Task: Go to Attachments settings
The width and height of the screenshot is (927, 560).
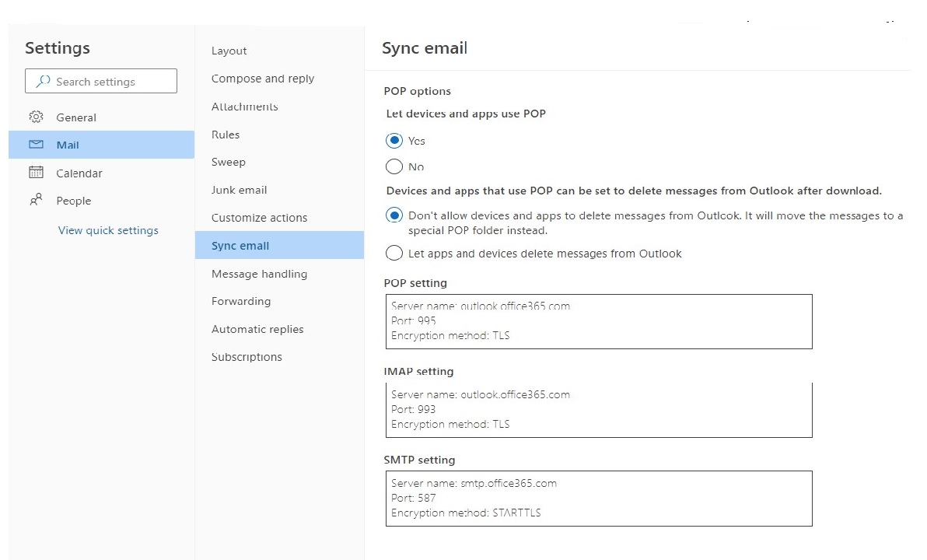Action: (x=245, y=107)
